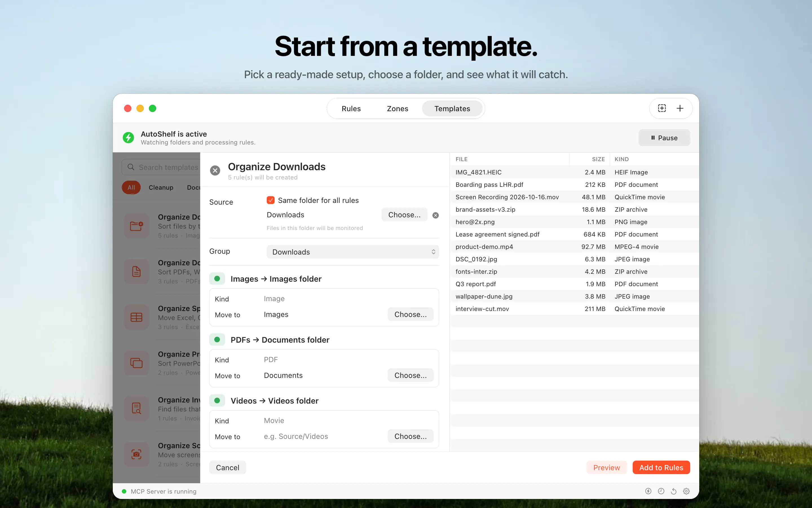Select the All filter pill
Viewport: 812px width, 508px height.
[131, 187]
